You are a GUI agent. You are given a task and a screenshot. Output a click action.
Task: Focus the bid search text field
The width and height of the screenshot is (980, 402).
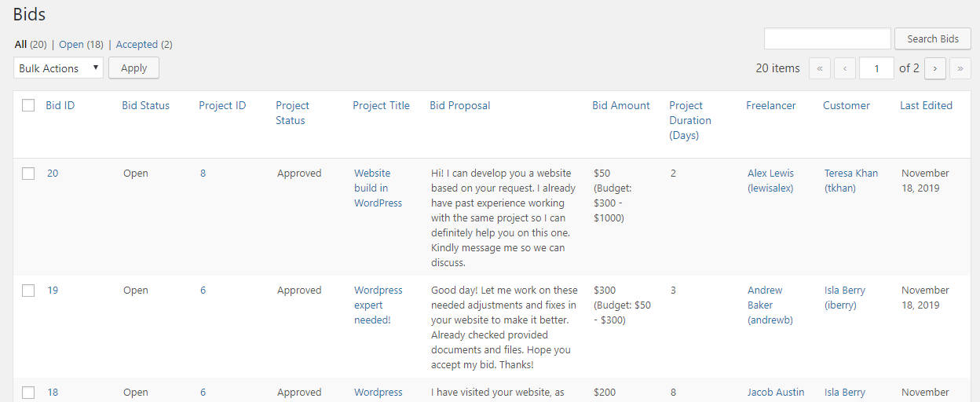[827, 38]
